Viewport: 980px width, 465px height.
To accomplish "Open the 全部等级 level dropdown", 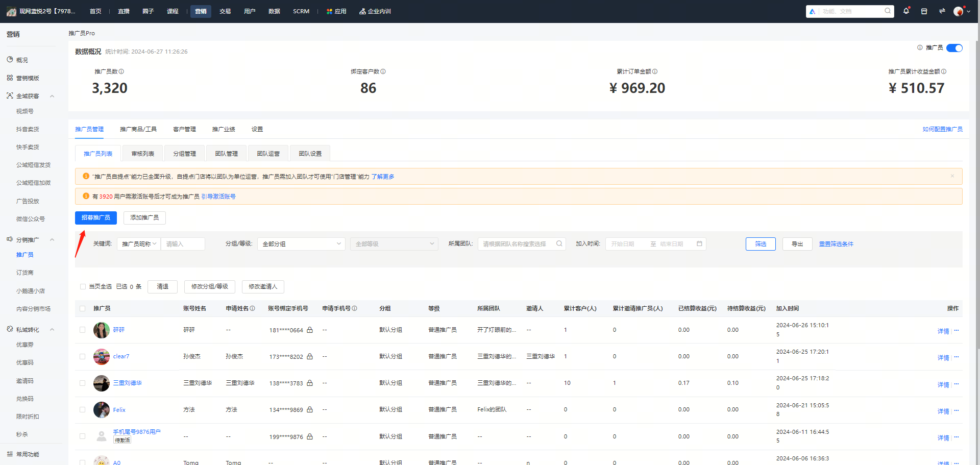I will coord(394,244).
